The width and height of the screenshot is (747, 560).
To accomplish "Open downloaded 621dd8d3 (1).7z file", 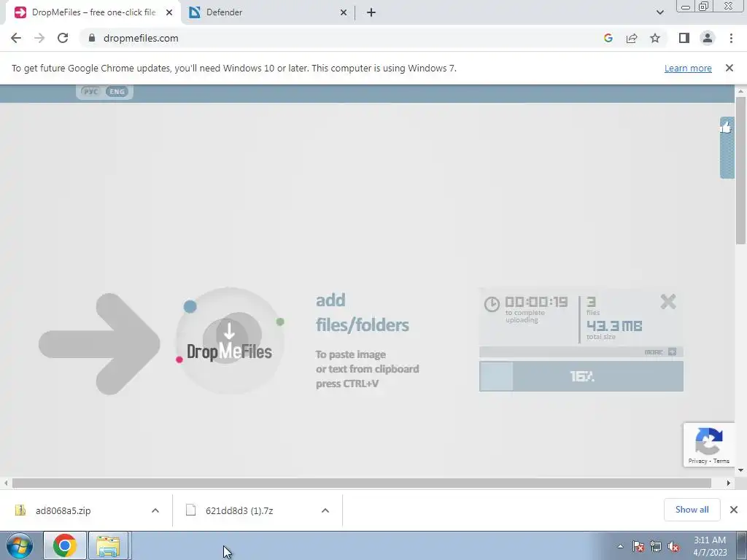I will (239, 510).
